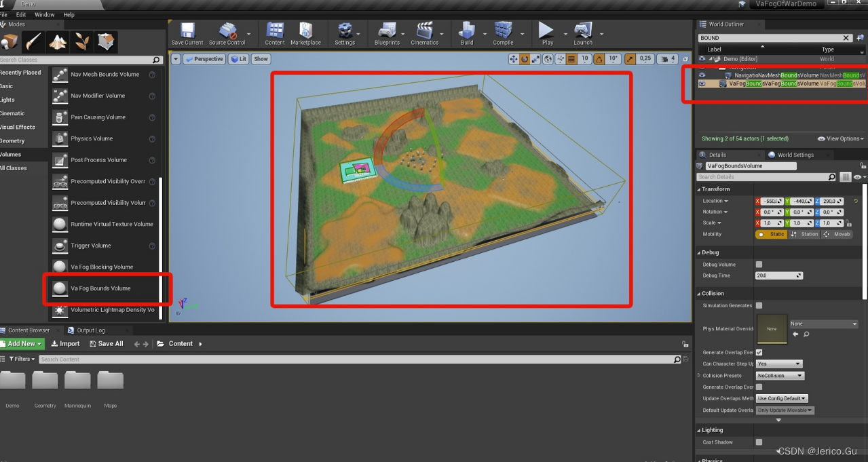Open the Lit view mode dropdown

[x=239, y=59]
